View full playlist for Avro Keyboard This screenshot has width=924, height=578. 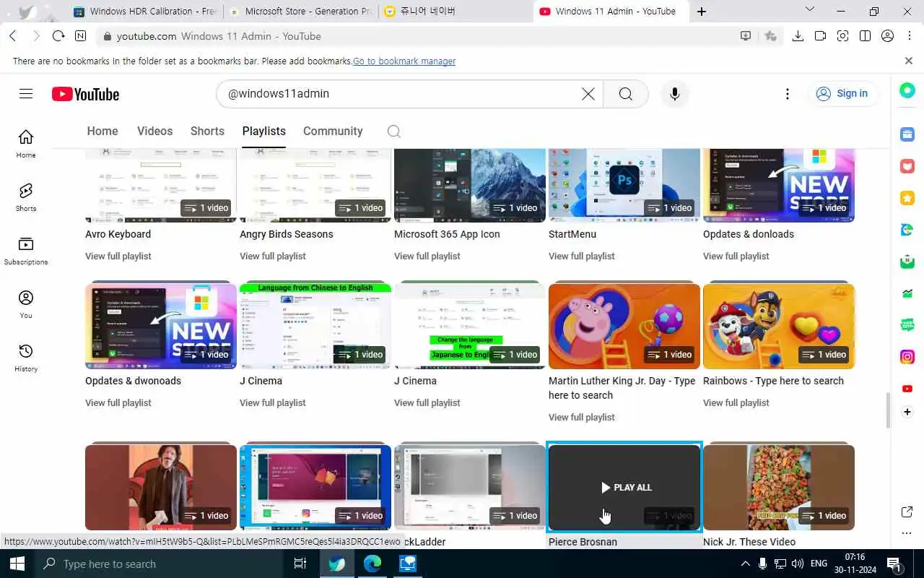pyautogui.click(x=118, y=256)
